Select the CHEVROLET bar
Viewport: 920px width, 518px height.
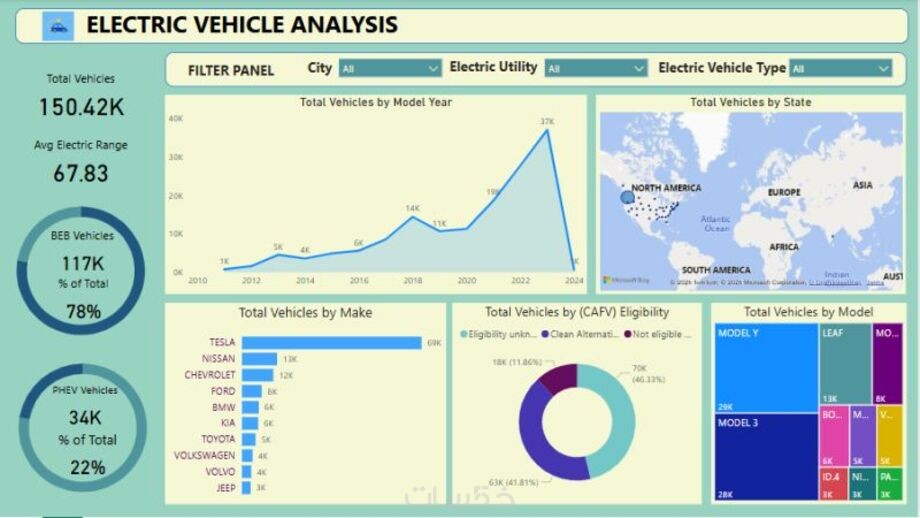coord(258,375)
